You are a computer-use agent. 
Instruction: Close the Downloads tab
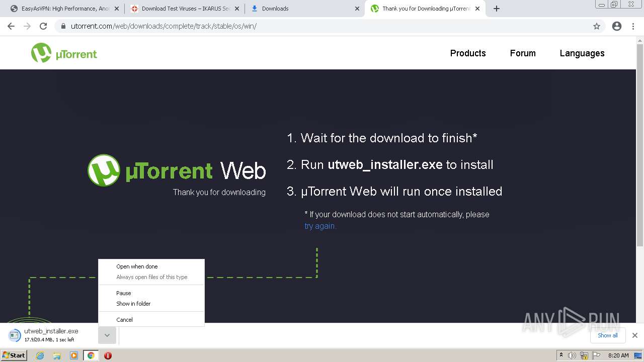pos(357,9)
